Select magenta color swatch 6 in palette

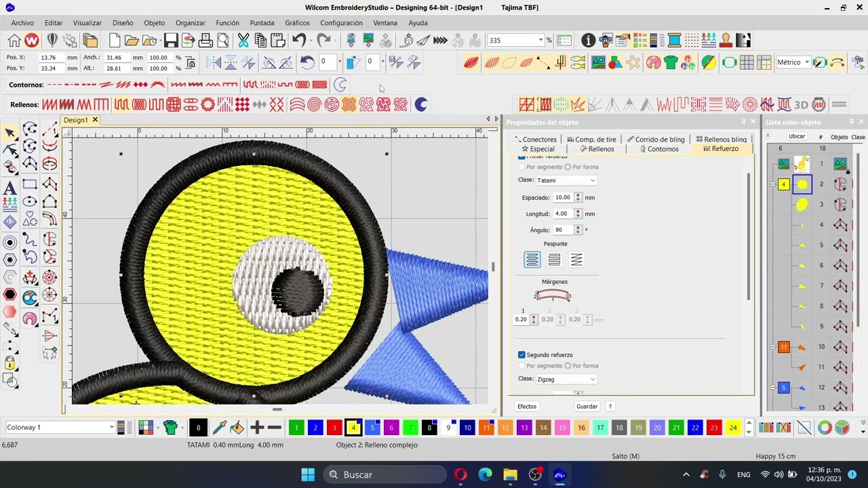(391, 428)
